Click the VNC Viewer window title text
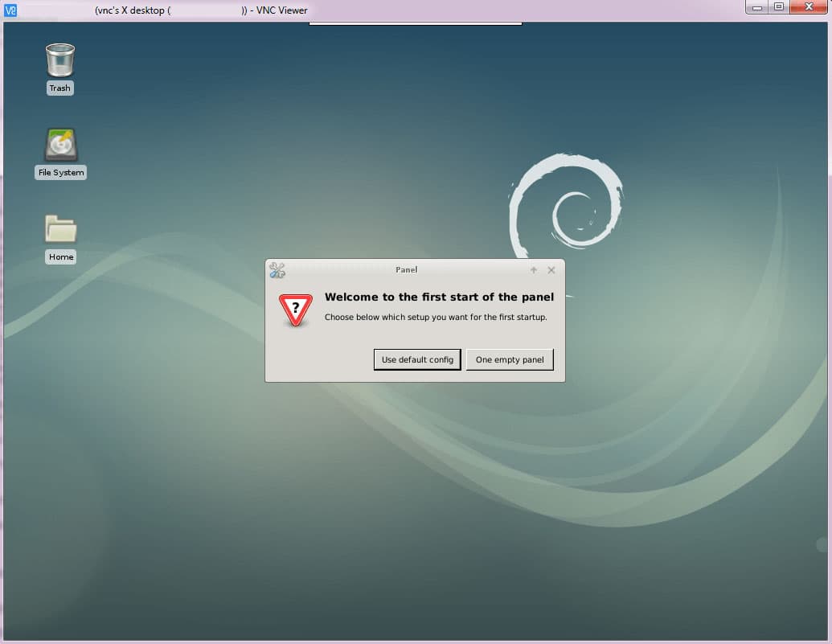The width and height of the screenshot is (832, 644). point(201,10)
